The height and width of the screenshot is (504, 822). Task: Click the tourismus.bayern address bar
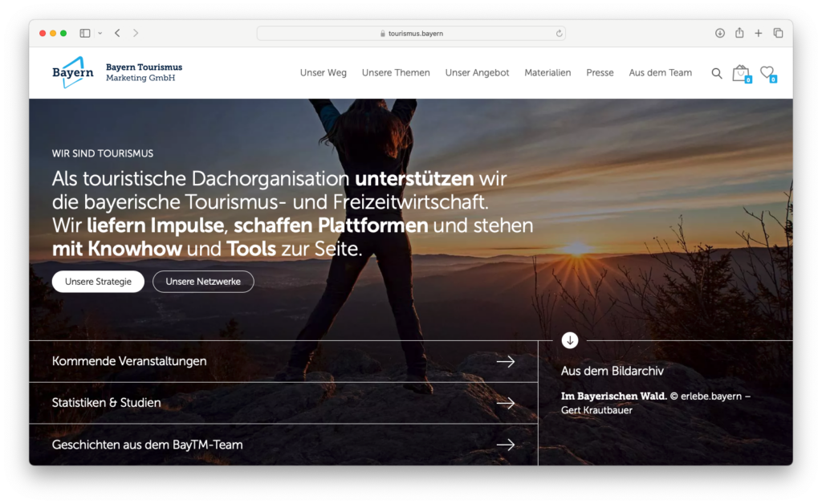coord(411,34)
